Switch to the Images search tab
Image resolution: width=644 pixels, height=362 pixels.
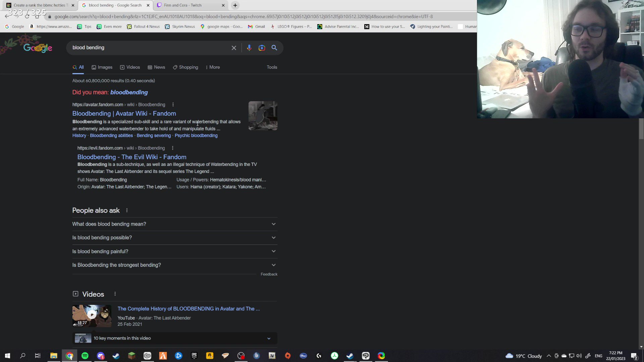pos(102,67)
